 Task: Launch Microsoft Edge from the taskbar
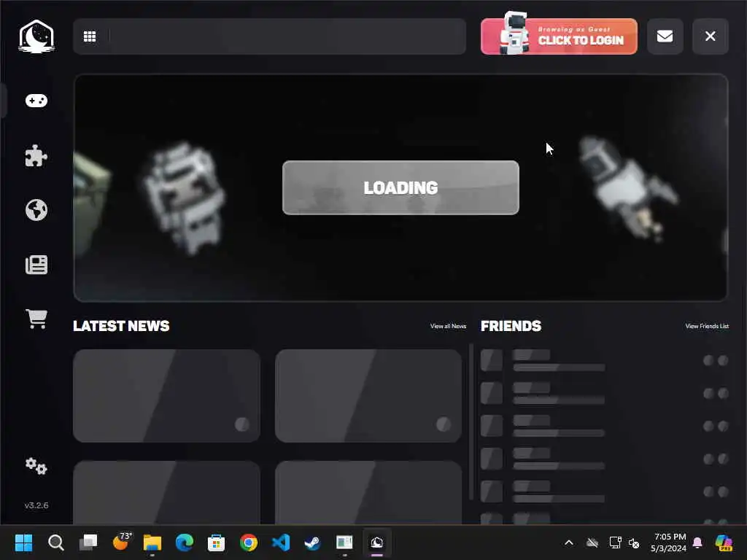[185, 542]
